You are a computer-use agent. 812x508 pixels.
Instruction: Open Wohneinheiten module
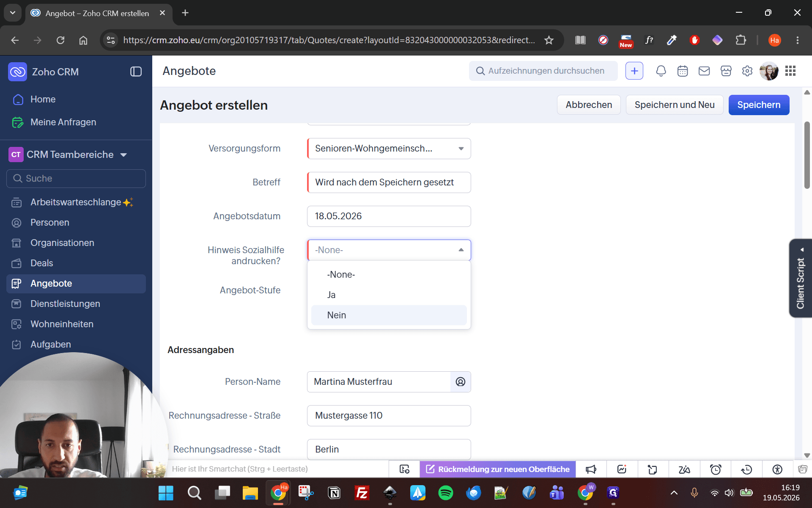pyautogui.click(x=76, y=324)
